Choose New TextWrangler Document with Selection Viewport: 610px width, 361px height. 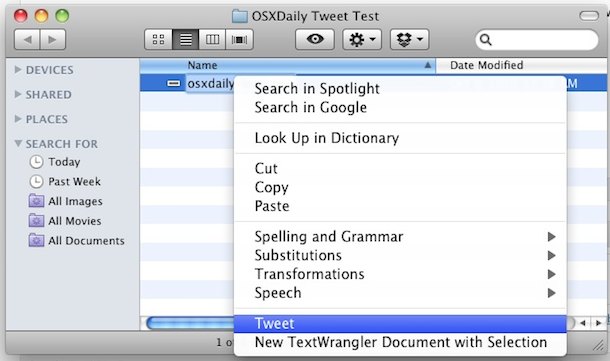point(400,342)
